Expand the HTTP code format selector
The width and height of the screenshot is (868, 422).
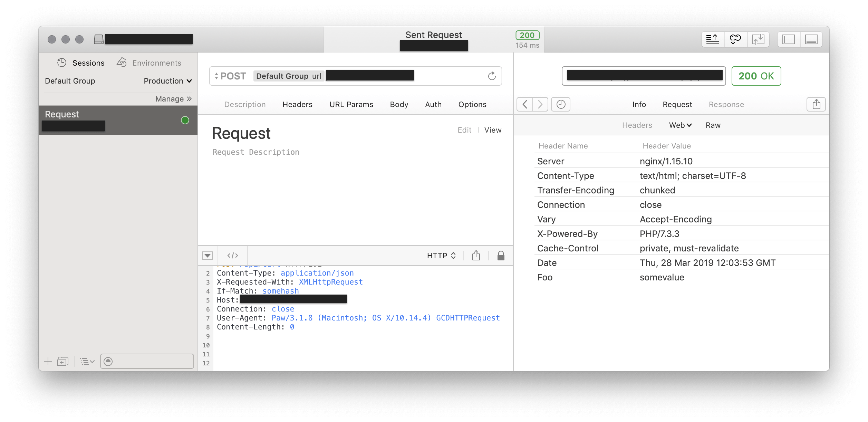442,256
